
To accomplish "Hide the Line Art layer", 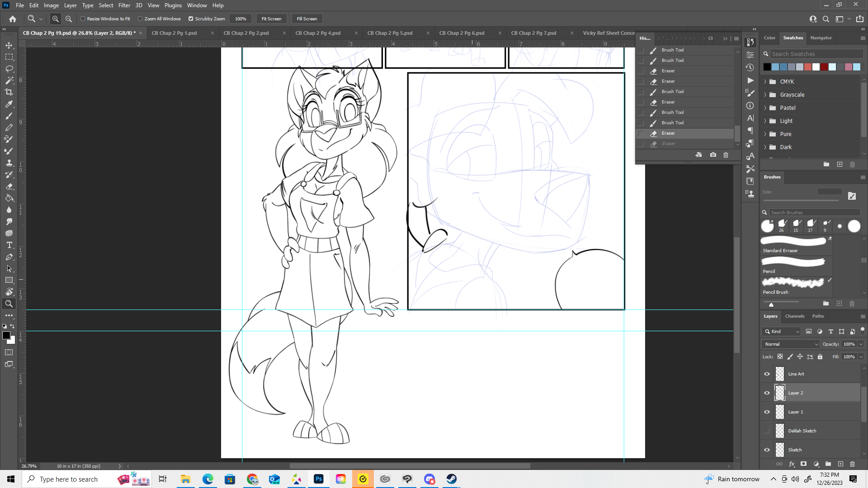I will pos(767,374).
